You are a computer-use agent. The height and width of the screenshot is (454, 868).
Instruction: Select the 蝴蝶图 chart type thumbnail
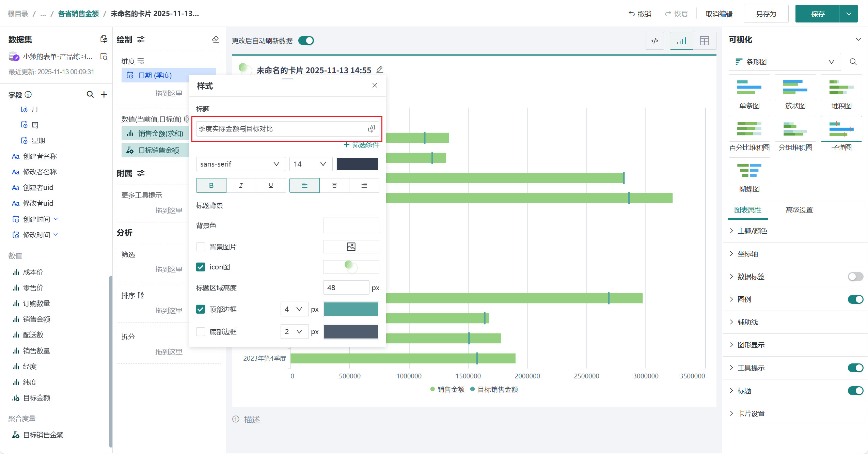749,171
